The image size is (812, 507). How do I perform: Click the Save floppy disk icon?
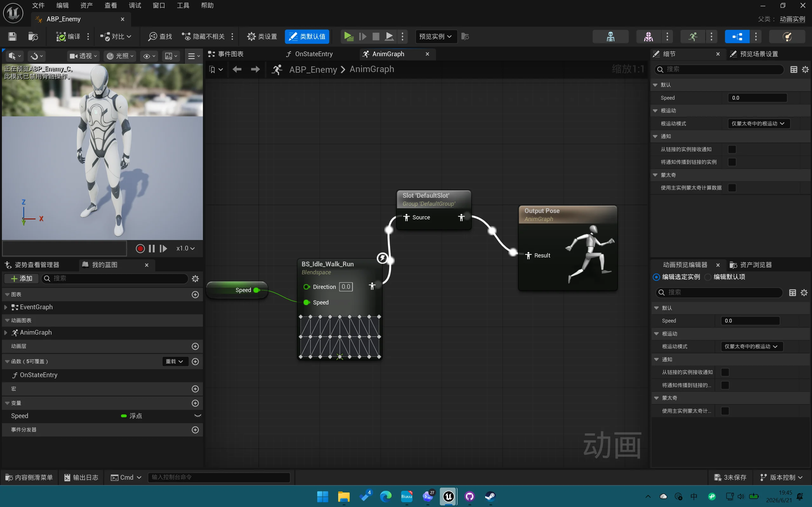coord(12,37)
